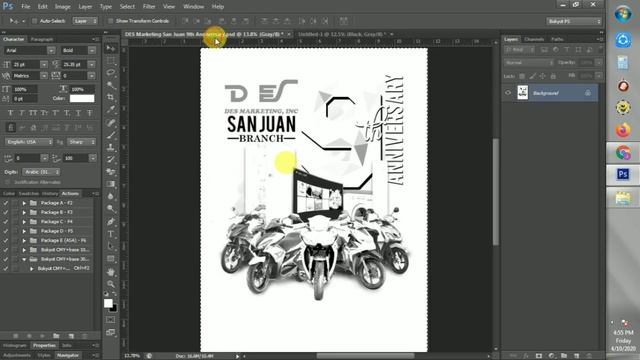640x360 pixels.
Task: Select the Pen tool
Action: pos(111,222)
